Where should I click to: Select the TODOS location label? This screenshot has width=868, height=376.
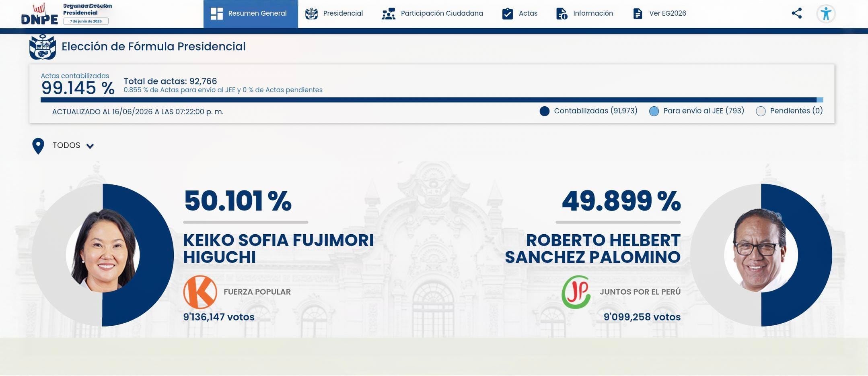tap(66, 145)
